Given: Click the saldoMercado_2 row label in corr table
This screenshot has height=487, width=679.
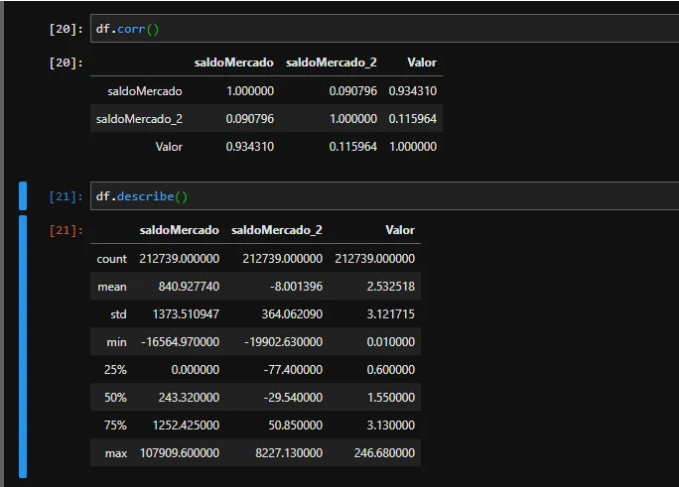Looking at the screenshot, I should 139,119.
